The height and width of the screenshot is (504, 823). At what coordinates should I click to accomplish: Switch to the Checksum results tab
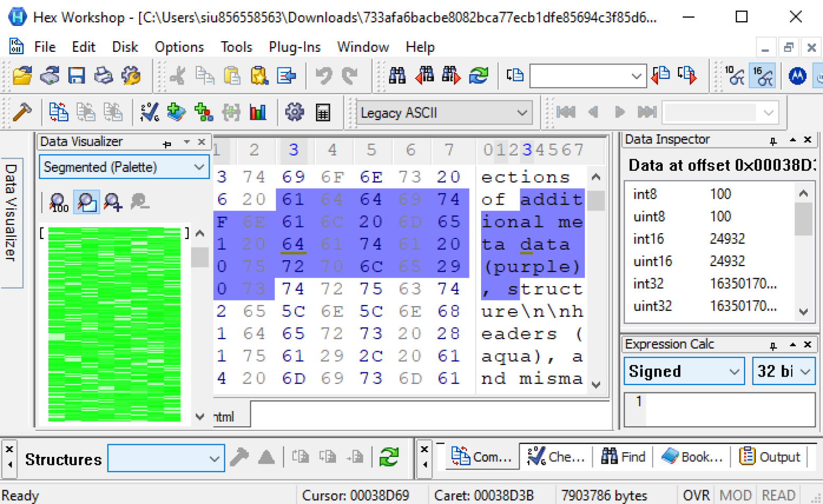[x=557, y=457]
